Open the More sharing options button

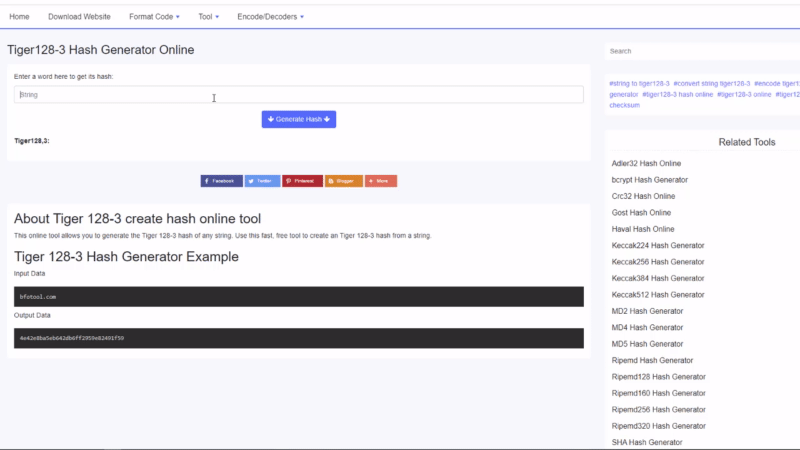381,181
